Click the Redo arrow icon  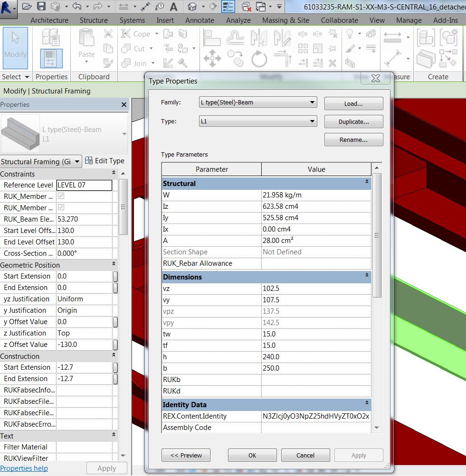pos(98,6)
